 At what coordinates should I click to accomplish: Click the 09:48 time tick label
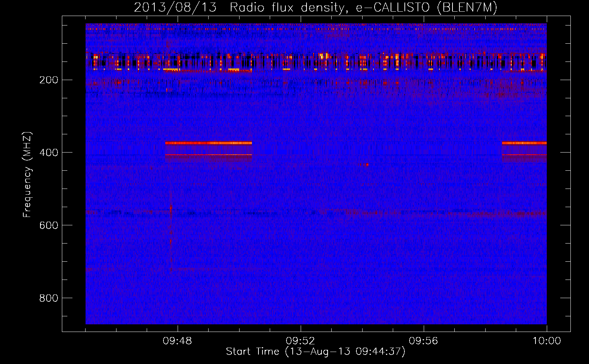pos(177,341)
